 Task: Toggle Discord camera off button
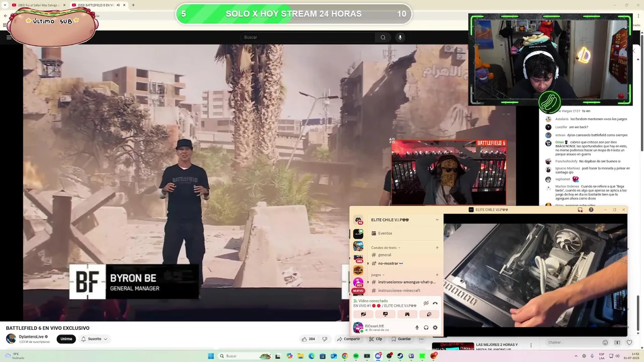pos(363,314)
